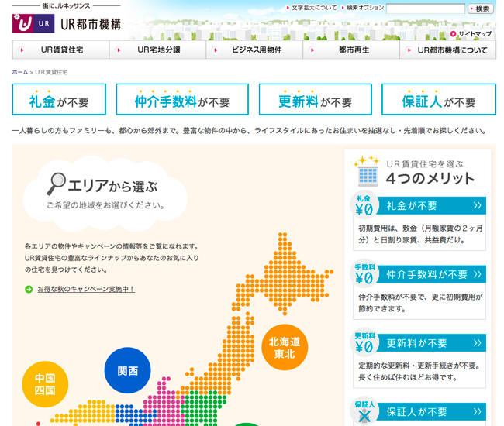Click the pink サイトマップ arrow icon
This screenshot has width=504, height=426.
[x=453, y=34]
